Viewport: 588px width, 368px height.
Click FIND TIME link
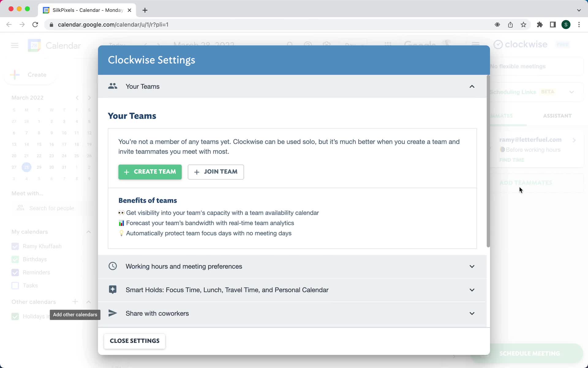pos(512,160)
